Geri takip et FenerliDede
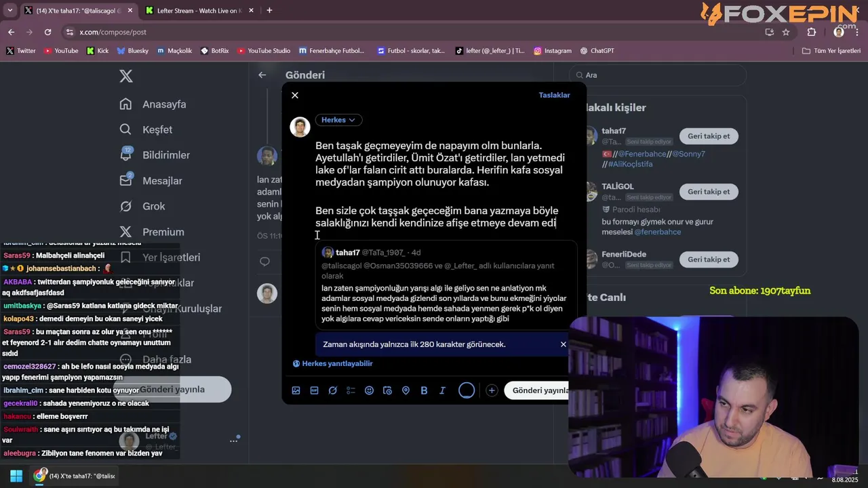This screenshot has width=868, height=488. tap(709, 260)
